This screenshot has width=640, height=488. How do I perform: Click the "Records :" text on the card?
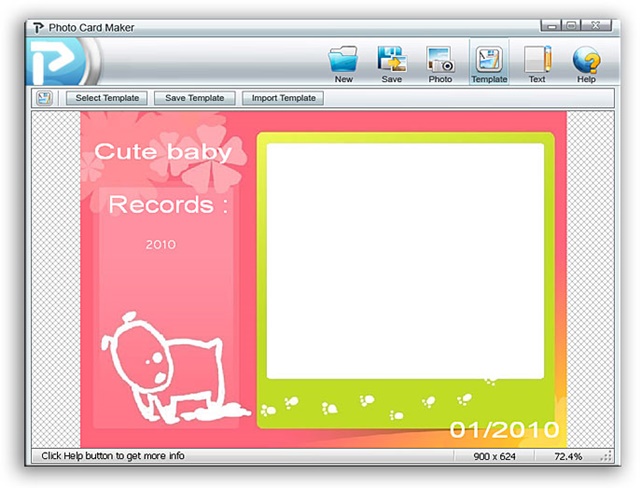pyautogui.click(x=168, y=205)
